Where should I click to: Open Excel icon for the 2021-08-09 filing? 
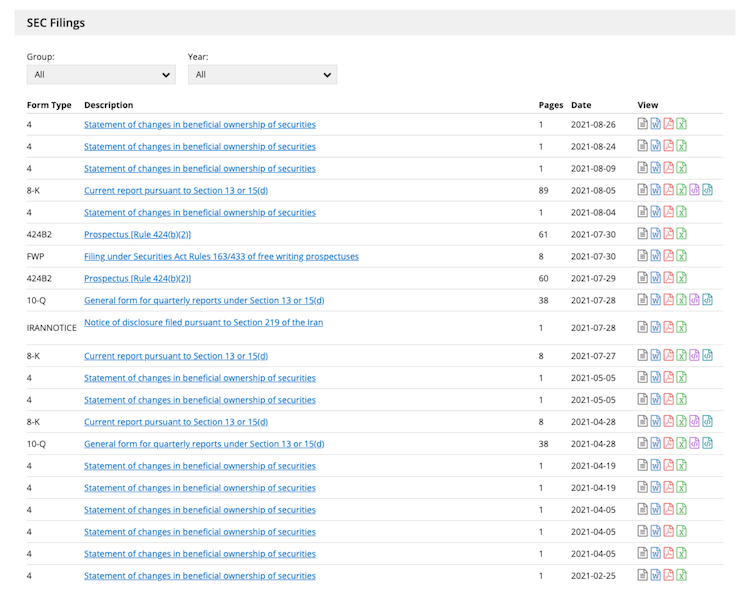(x=682, y=168)
